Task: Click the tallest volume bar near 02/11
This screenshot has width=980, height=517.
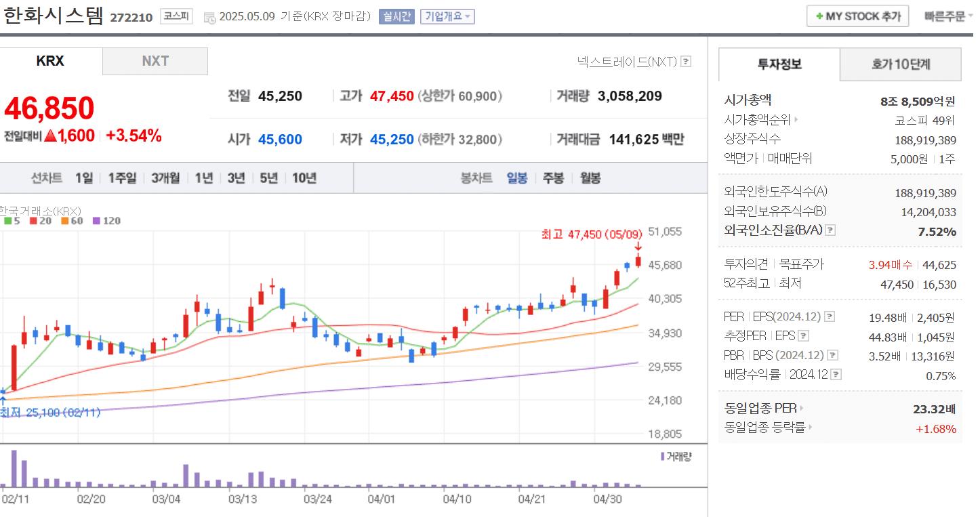Action: [14, 468]
